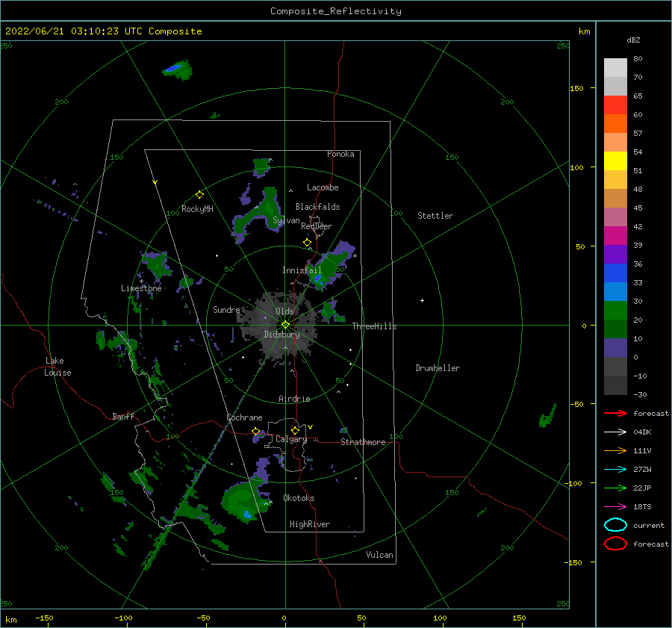This screenshot has width=672, height=628.
Task: Click the light blue swatch between 33 and 30 dBZ
Action: click(x=615, y=292)
